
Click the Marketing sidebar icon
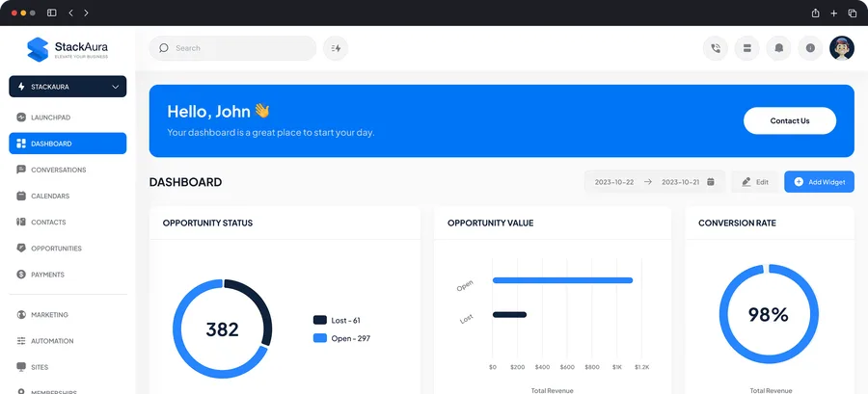[21, 314]
